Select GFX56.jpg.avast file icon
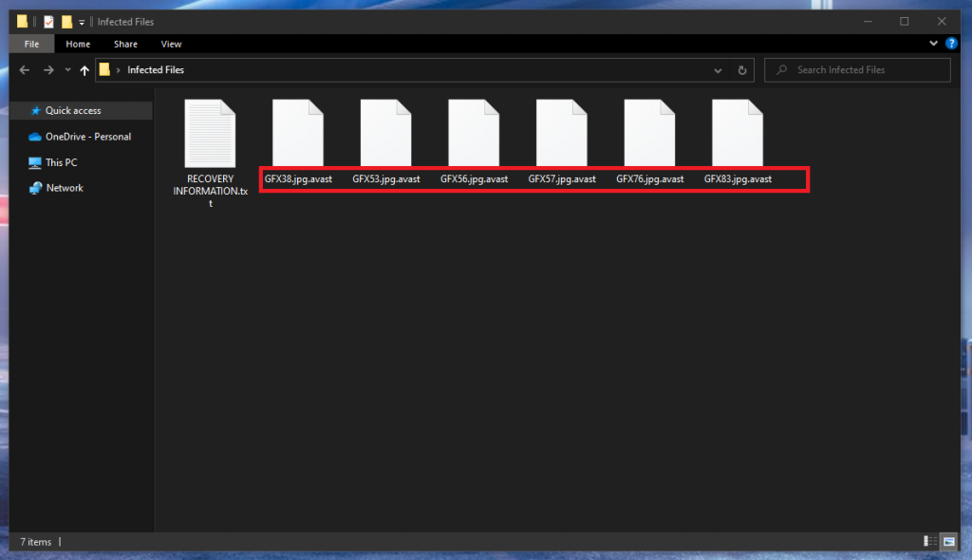 pyautogui.click(x=474, y=133)
